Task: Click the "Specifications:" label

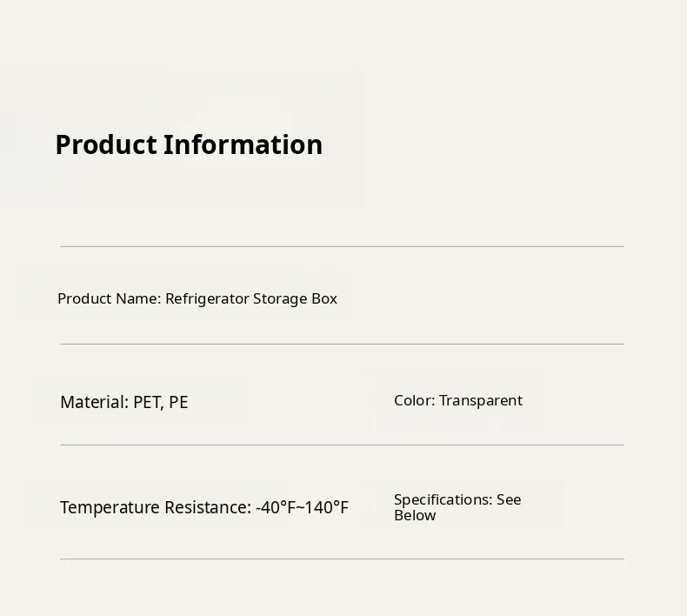Action: click(443, 499)
